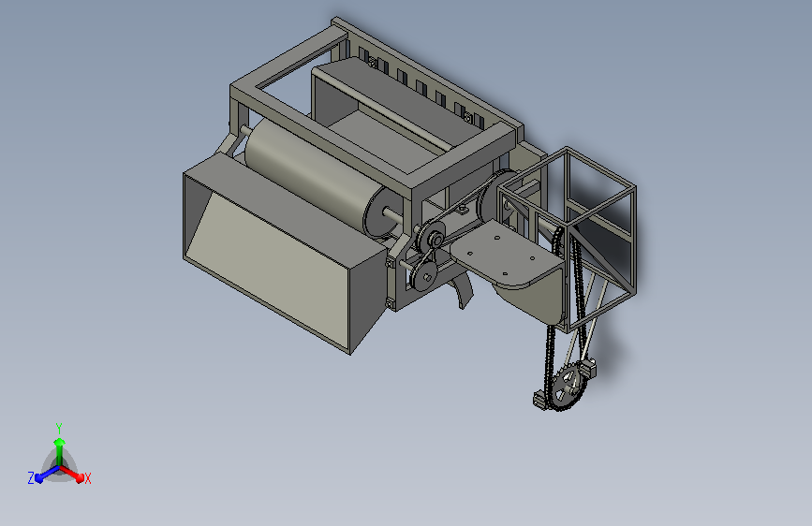Select the flat mounting plate with holes

[x=507, y=253]
